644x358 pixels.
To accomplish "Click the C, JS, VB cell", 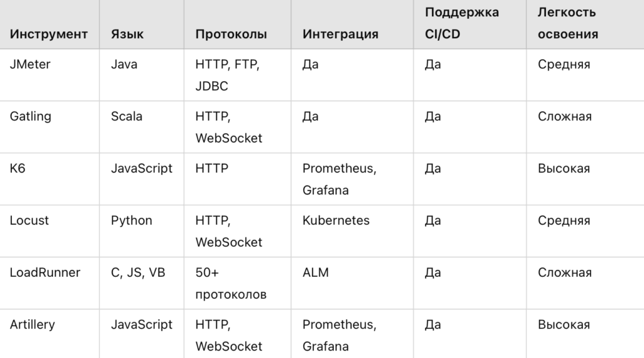I will pos(138,272).
